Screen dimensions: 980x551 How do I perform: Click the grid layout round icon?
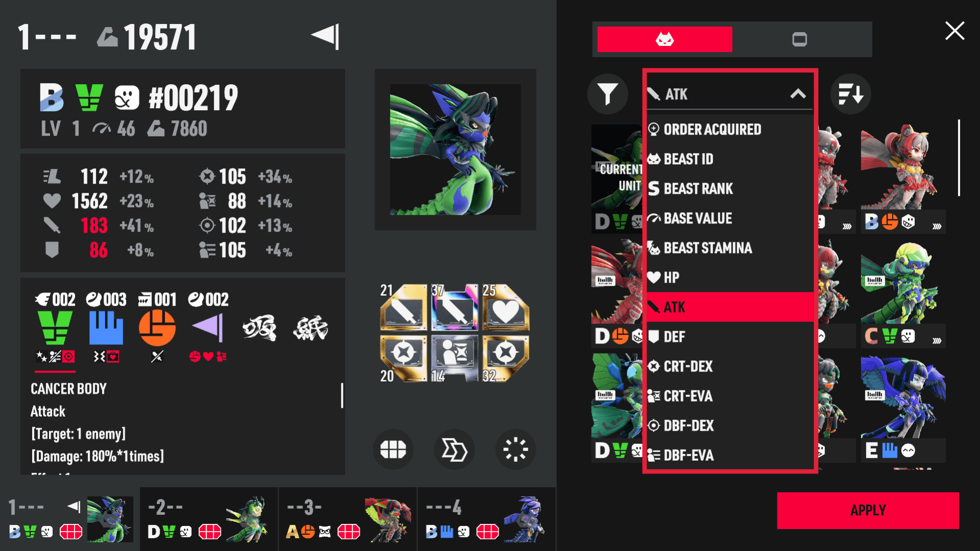393,449
